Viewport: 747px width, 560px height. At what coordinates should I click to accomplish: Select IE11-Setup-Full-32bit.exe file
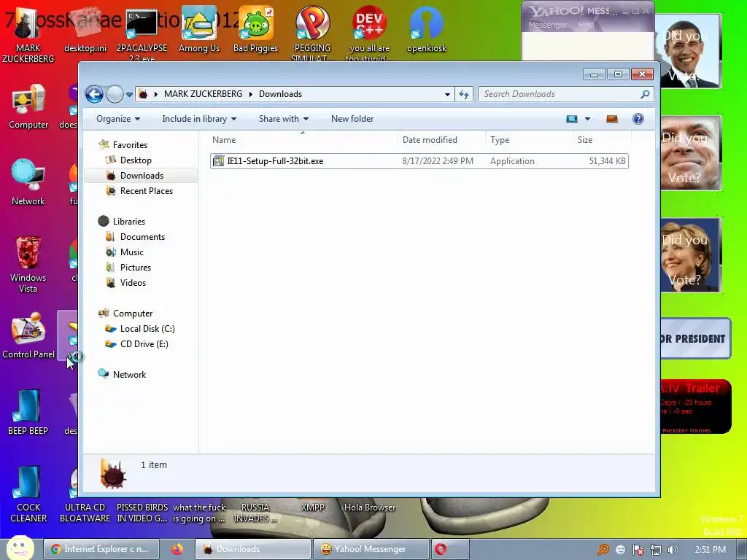(419, 161)
